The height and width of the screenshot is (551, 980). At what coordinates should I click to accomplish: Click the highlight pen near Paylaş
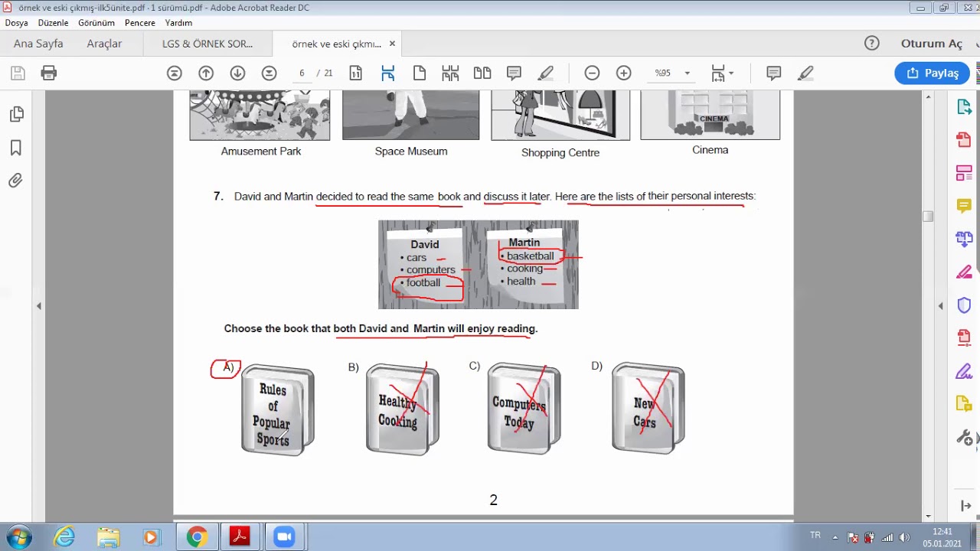pos(805,73)
